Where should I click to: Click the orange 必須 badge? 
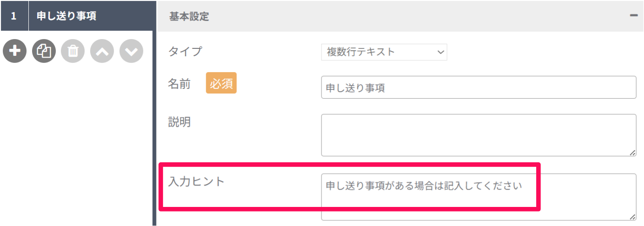pyautogui.click(x=221, y=83)
